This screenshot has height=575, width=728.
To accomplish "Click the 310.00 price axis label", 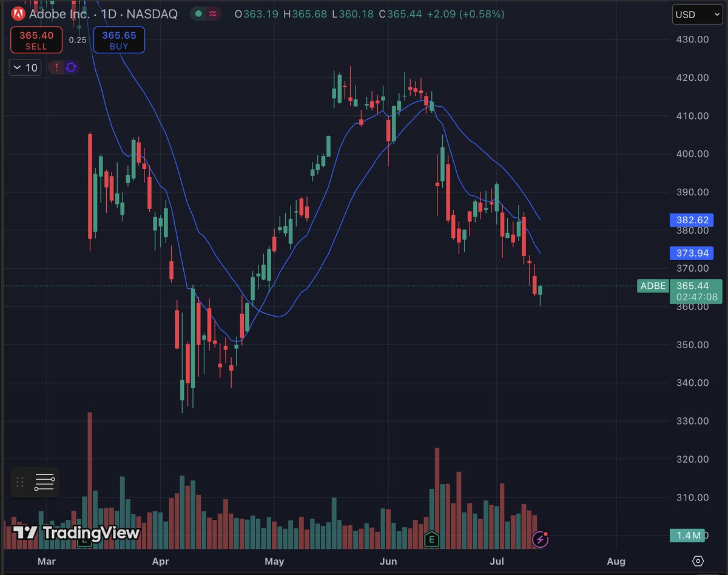I will 692,498.
